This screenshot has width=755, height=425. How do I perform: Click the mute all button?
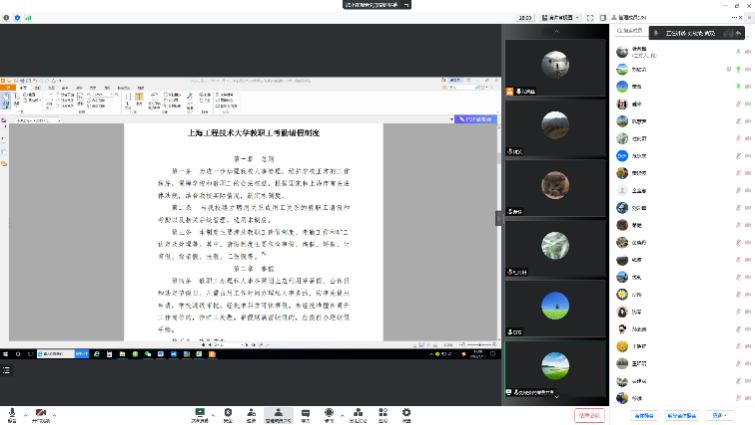point(643,414)
